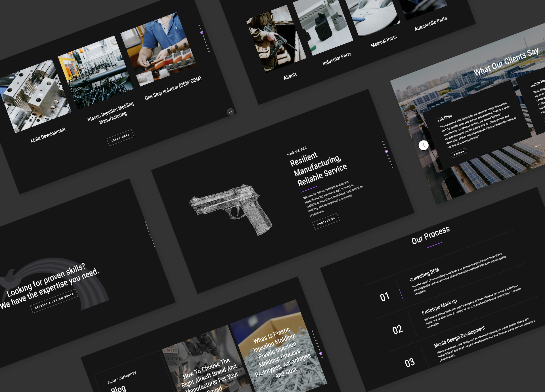Click Resilient Manufacturing, Reliable Service heading
The width and height of the screenshot is (545, 392).
(318, 169)
